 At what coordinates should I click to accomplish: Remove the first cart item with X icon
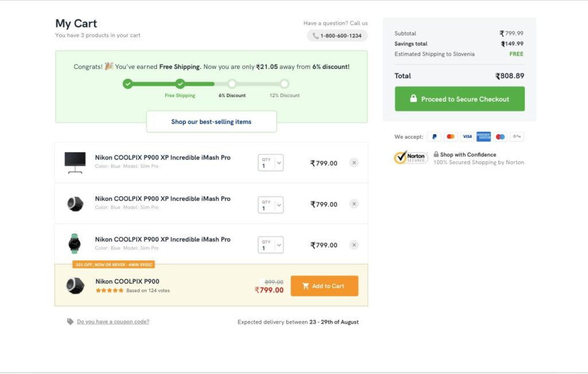pyautogui.click(x=354, y=163)
